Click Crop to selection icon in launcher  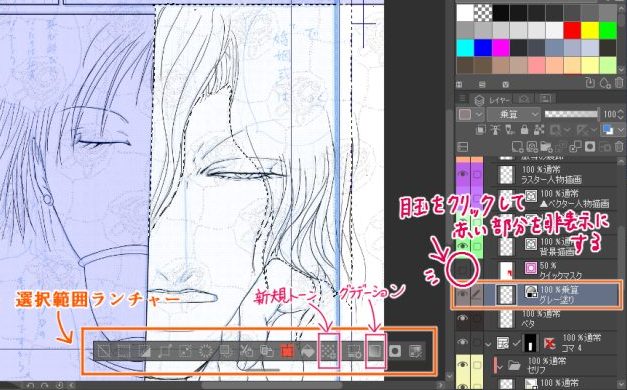124,352
